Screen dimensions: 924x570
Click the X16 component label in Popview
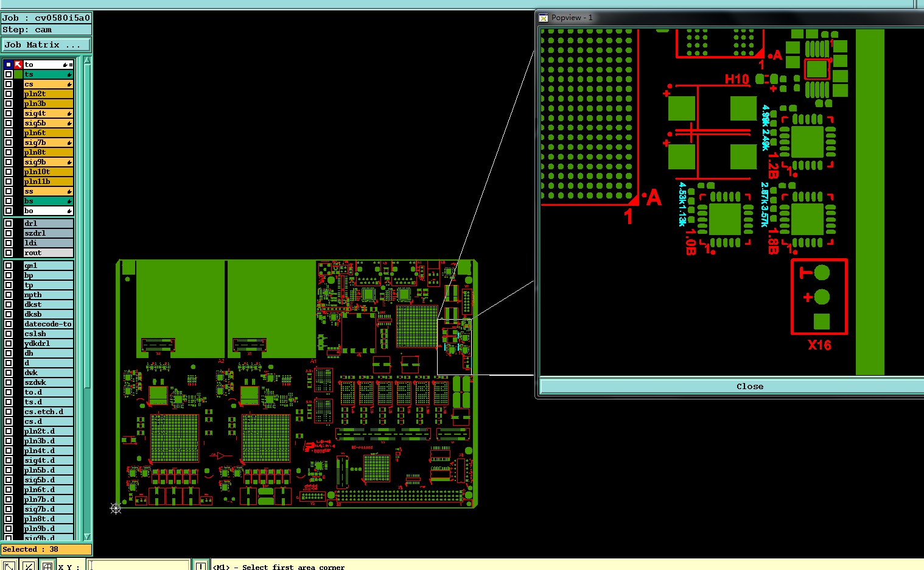coord(819,345)
